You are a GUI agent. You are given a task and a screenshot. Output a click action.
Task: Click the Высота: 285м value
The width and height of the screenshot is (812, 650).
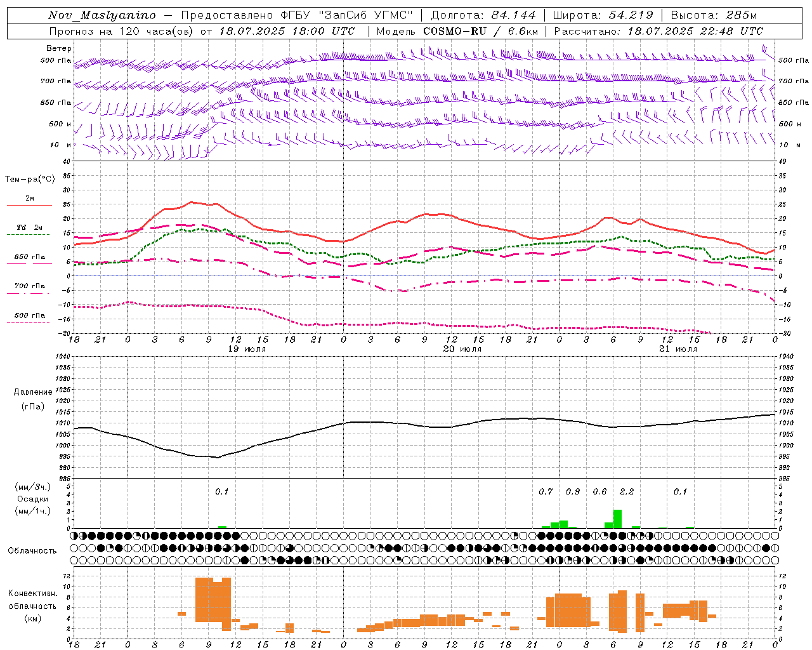(714, 15)
